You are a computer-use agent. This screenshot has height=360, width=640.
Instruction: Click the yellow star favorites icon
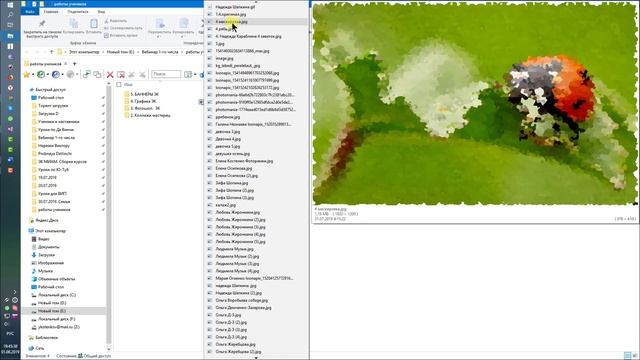(x=27, y=74)
